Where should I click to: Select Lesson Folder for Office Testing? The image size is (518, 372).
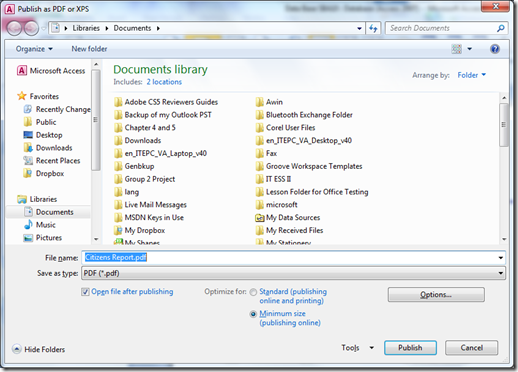pos(312,192)
